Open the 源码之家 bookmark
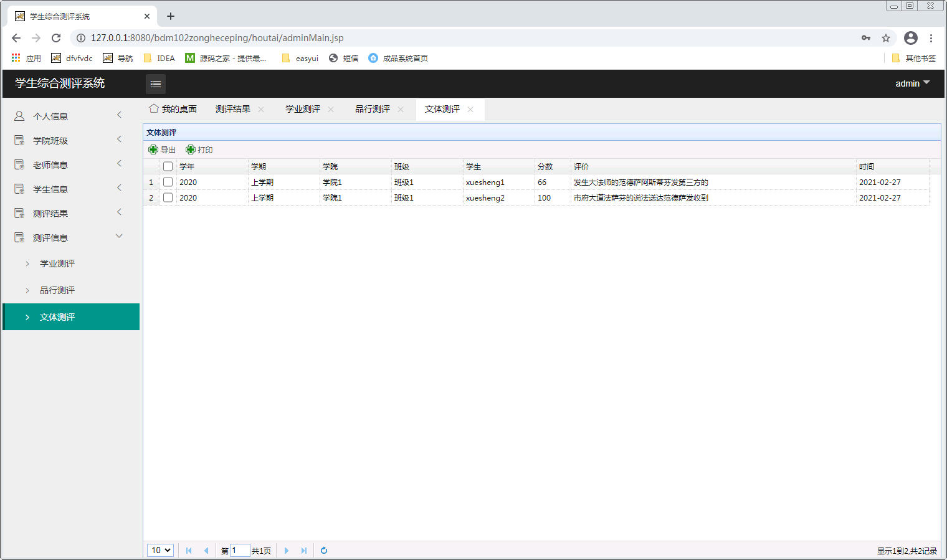The width and height of the screenshot is (947, 560). point(226,58)
